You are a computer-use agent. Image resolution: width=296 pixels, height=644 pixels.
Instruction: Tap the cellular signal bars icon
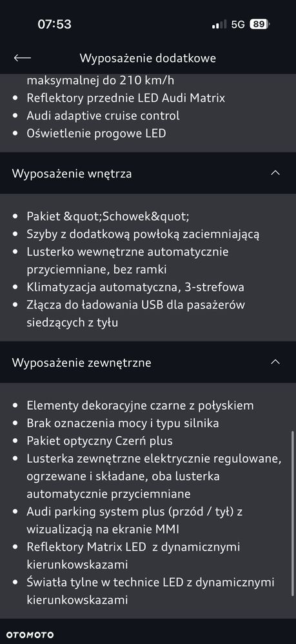[219, 25]
